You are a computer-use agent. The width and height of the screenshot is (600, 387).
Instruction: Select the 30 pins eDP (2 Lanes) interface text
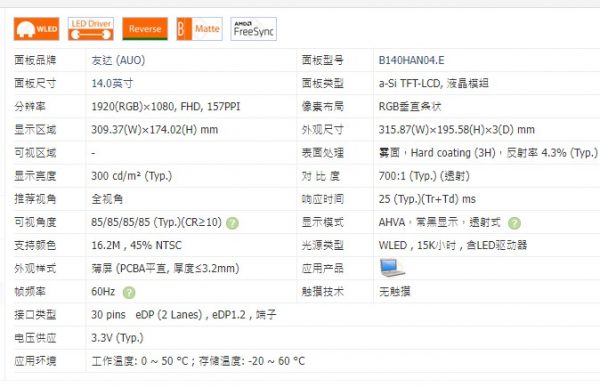pos(184,315)
